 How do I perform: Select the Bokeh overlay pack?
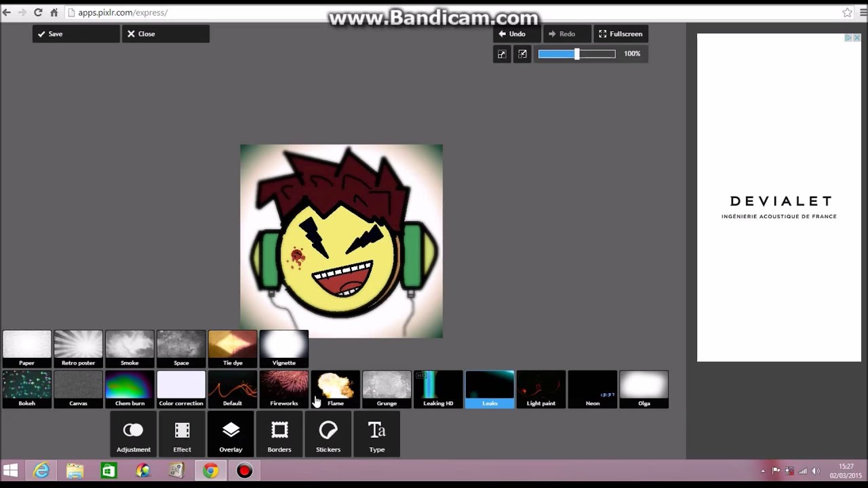[x=27, y=390]
